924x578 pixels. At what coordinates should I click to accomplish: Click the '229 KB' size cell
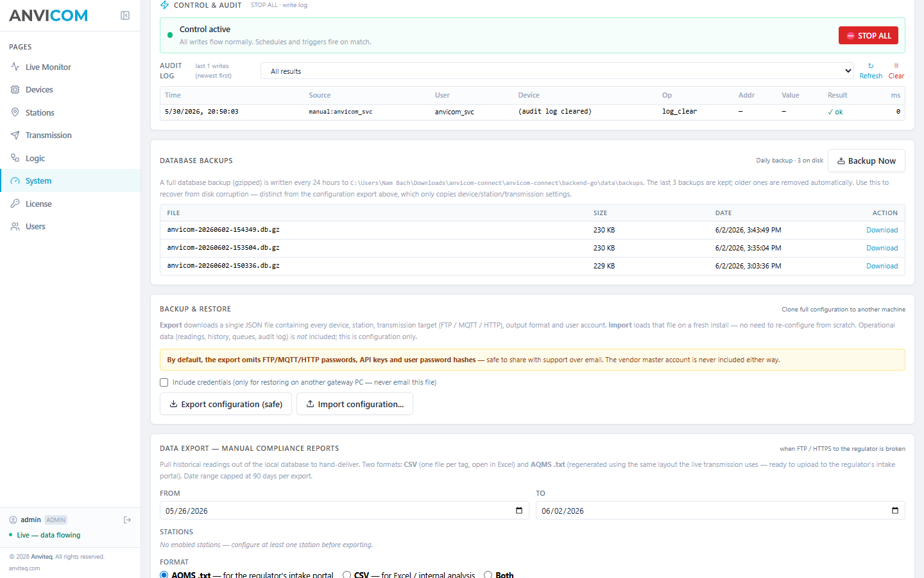(x=604, y=266)
